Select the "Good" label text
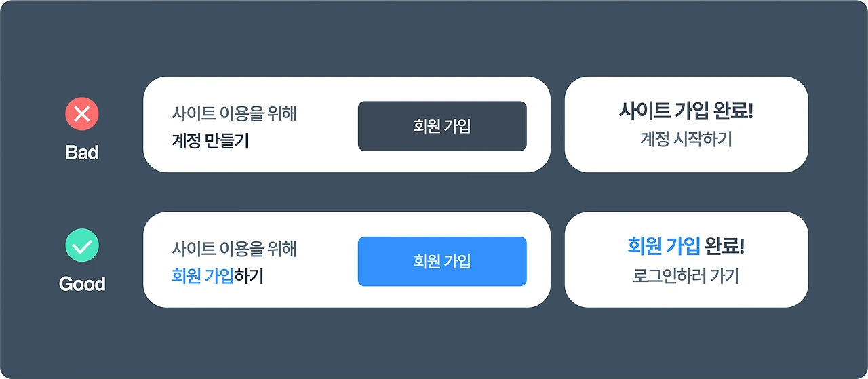Screen dimensions: 868x379 (82, 283)
